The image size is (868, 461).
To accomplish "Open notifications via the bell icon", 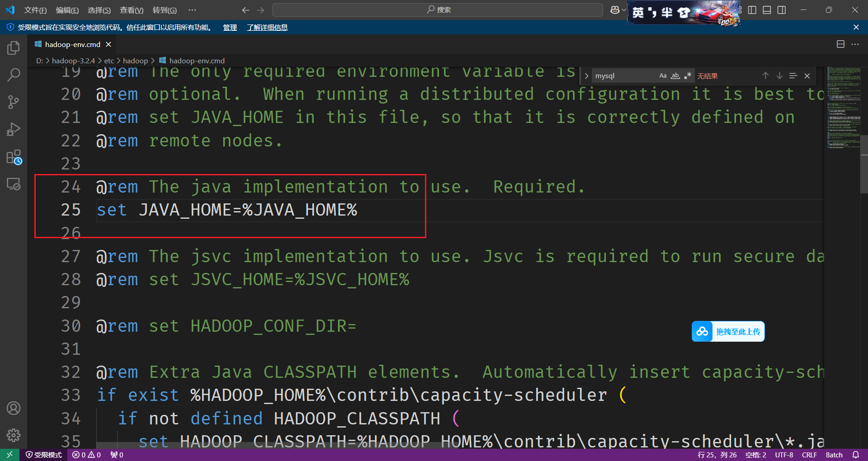I will (x=855, y=455).
